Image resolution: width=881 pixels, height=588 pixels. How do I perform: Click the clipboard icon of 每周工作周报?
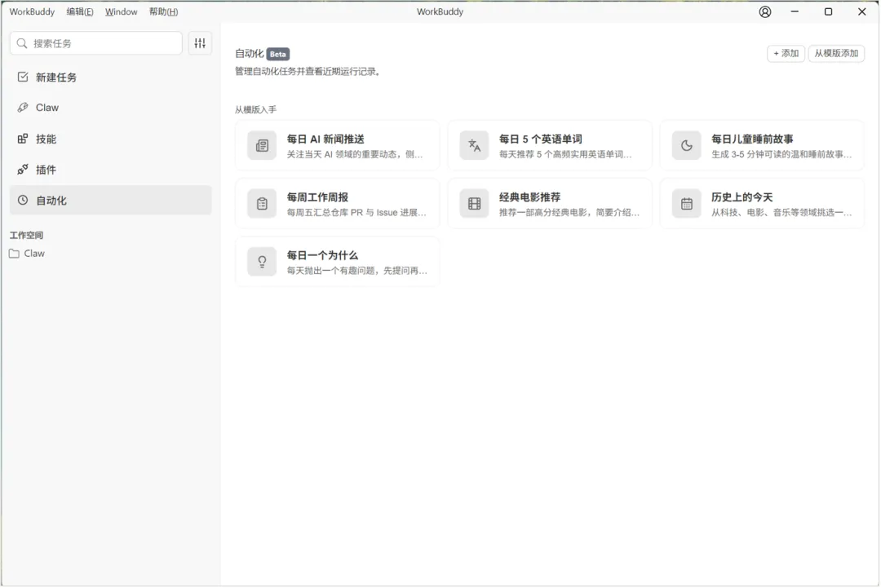click(262, 204)
